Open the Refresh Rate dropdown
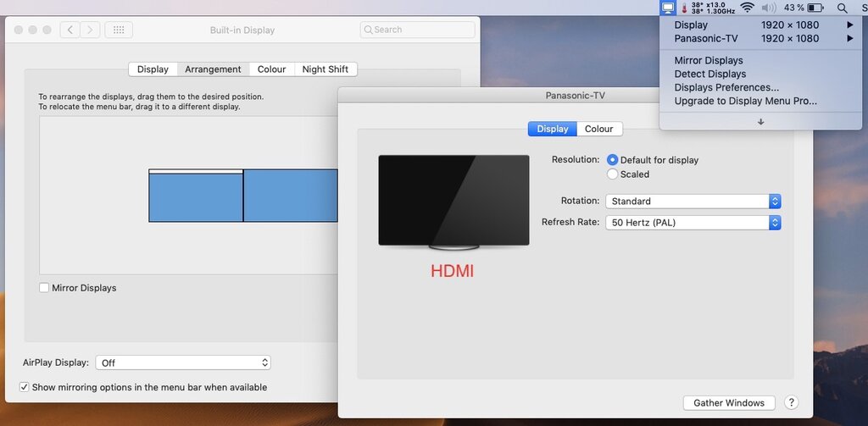This screenshot has width=868, height=426. (693, 223)
